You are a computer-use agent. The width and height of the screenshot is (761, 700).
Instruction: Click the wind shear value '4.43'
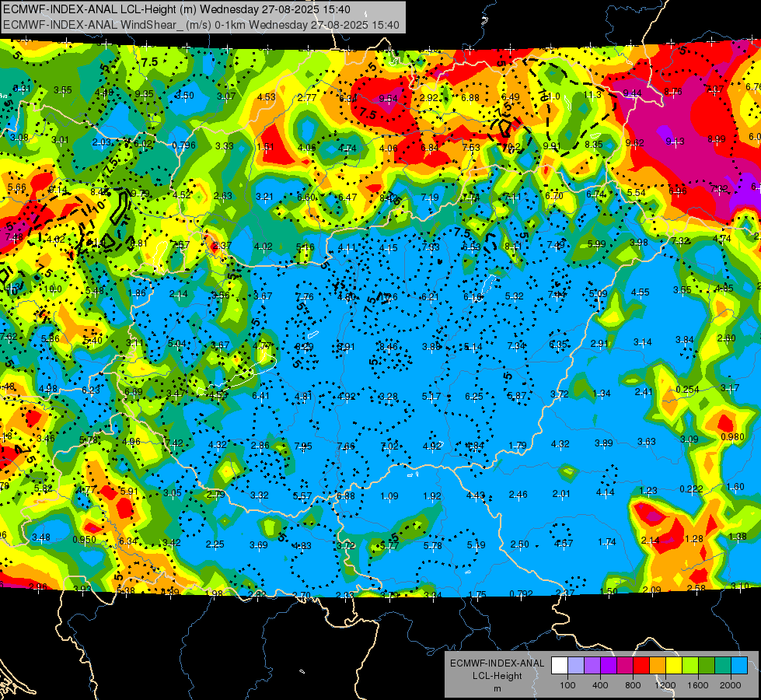click(x=475, y=495)
